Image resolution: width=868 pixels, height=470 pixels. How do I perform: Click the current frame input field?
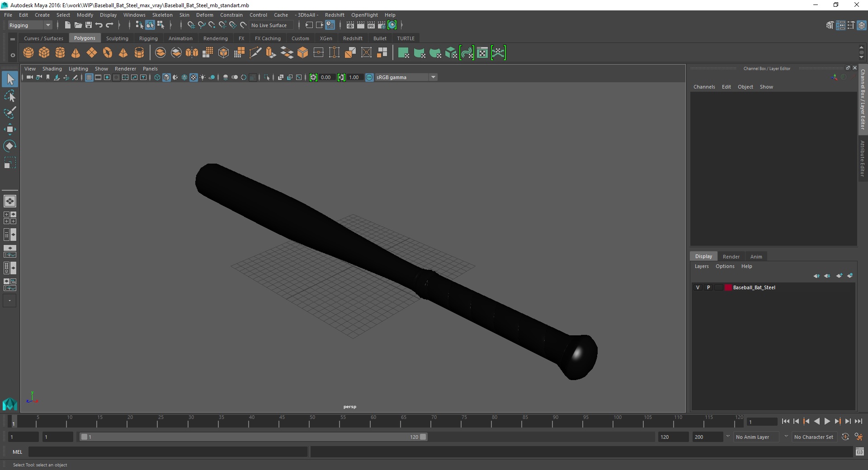pyautogui.click(x=762, y=422)
